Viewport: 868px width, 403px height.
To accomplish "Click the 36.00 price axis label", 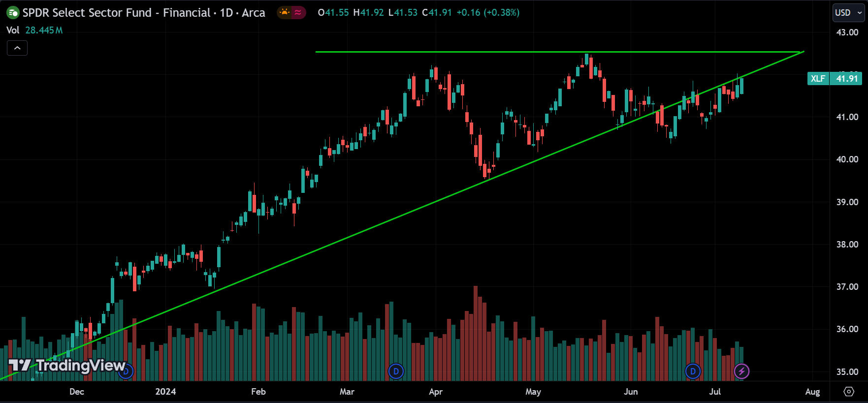I will [847, 329].
